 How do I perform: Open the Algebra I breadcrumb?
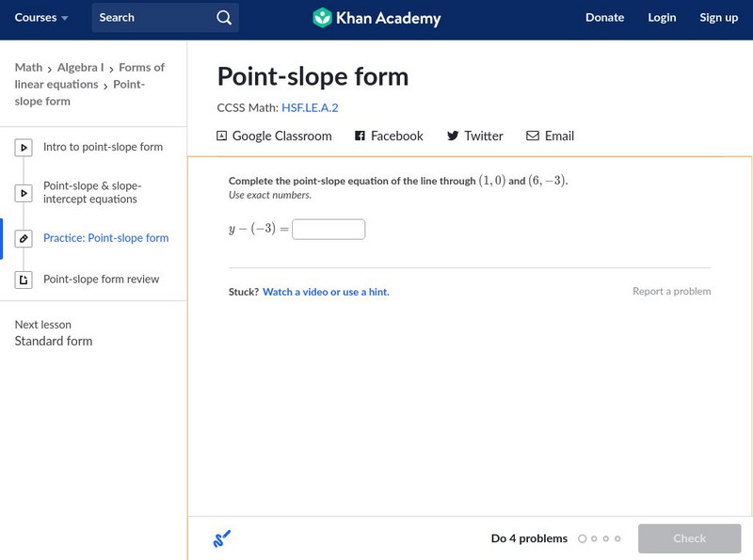[80, 68]
